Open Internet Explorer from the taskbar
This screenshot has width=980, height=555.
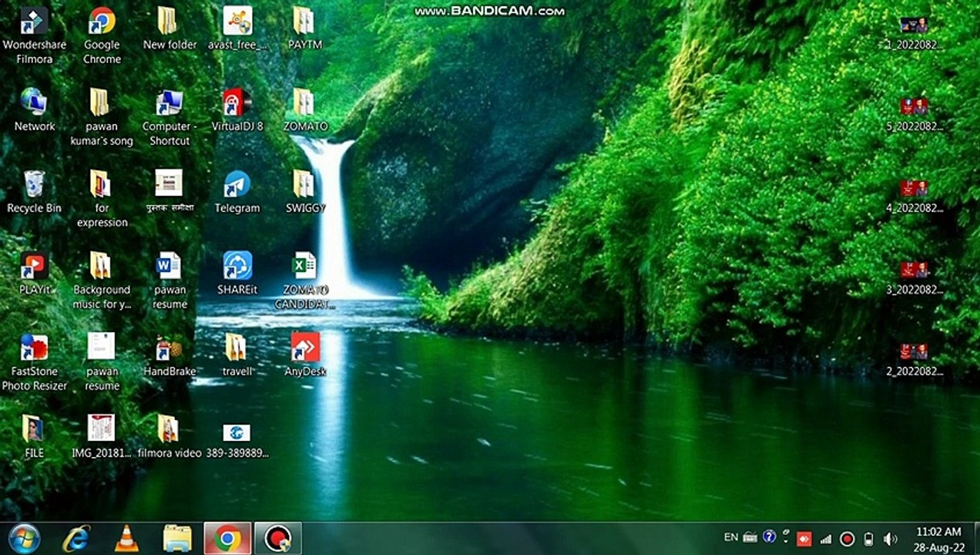click(76, 538)
